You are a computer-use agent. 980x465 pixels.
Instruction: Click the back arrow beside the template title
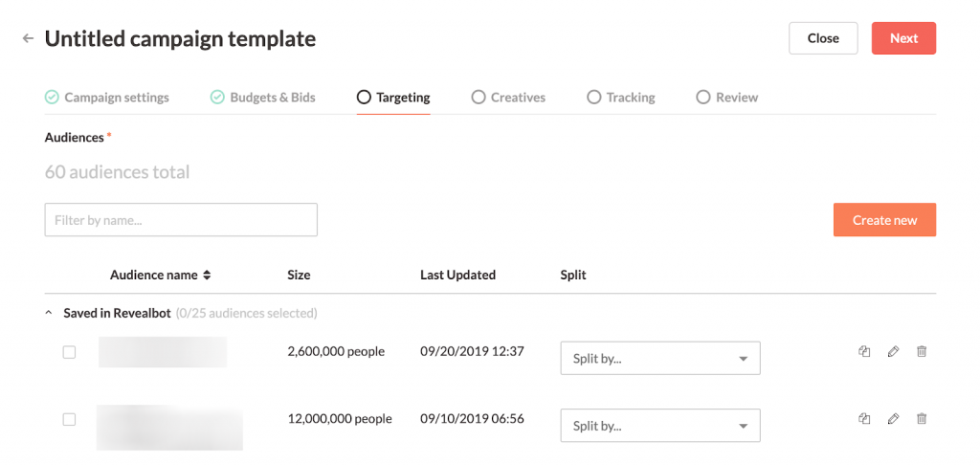click(28, 38)
